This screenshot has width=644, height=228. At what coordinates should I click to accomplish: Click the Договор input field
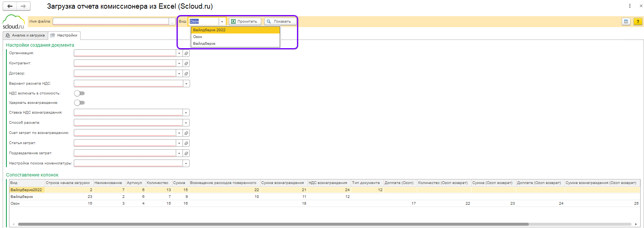point(125,73)
